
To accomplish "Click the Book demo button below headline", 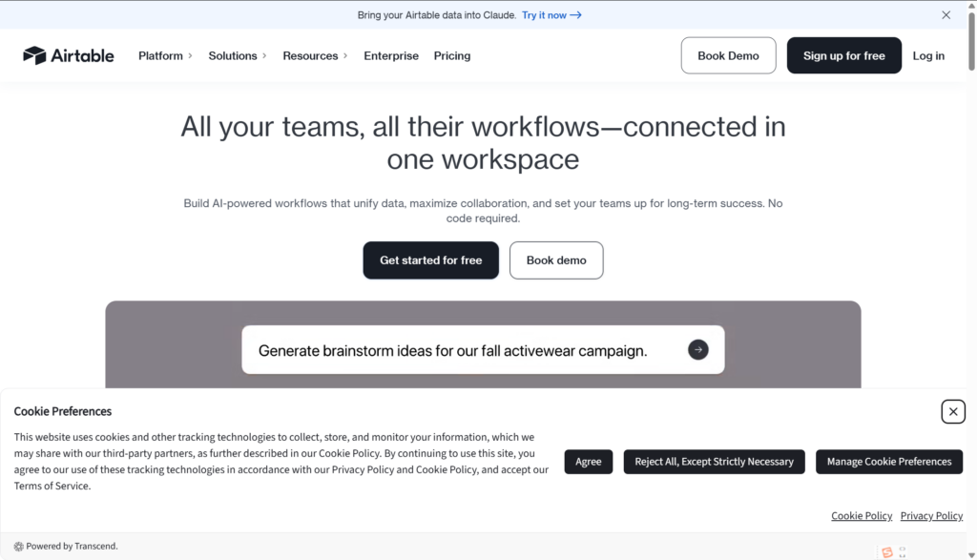I will [x=556, y=260].
